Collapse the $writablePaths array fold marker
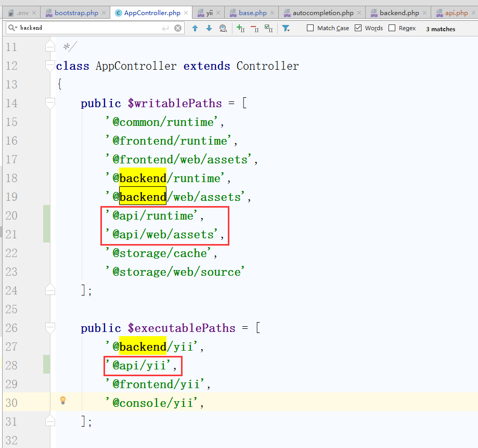 coord(50,103)
